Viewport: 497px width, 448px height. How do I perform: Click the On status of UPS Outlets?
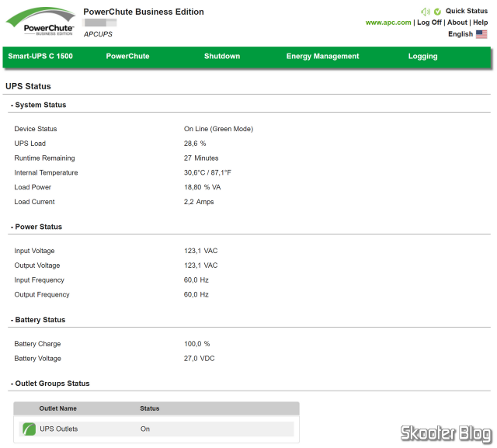click(x=145, y=429)
